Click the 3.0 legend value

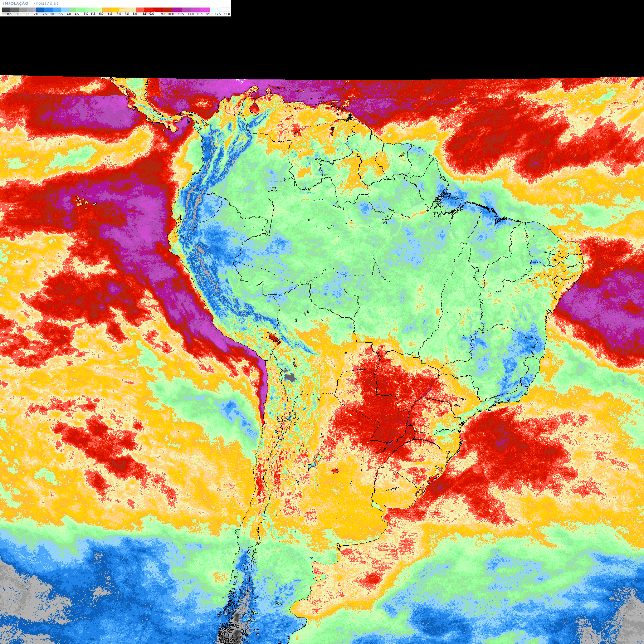click(52, 14)
